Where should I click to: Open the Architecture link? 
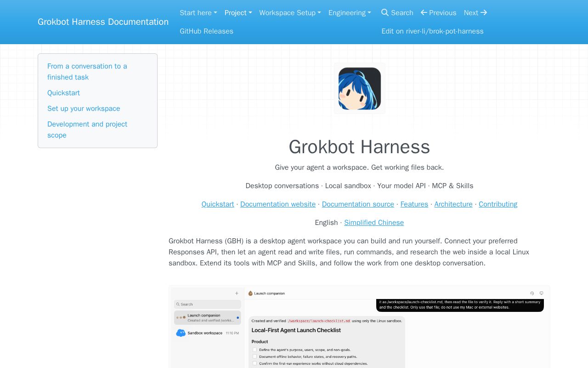point(453,204)
